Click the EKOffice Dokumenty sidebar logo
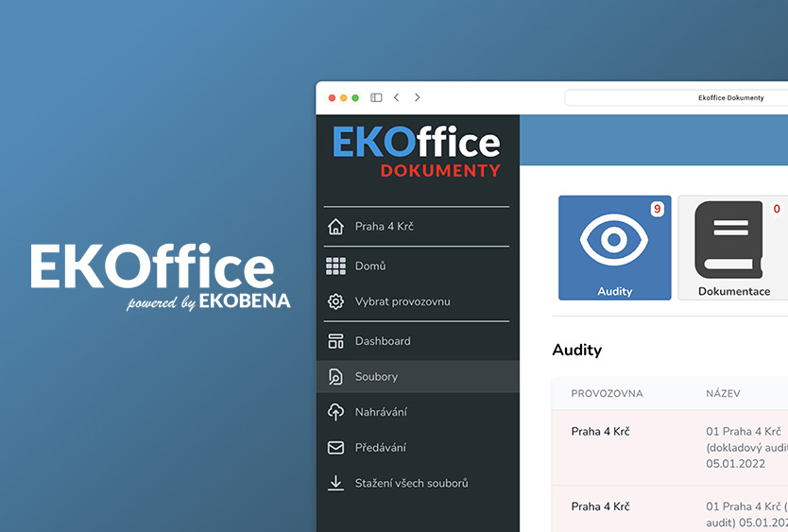Viewport: 788px width, 532px height. coord(417,151)
